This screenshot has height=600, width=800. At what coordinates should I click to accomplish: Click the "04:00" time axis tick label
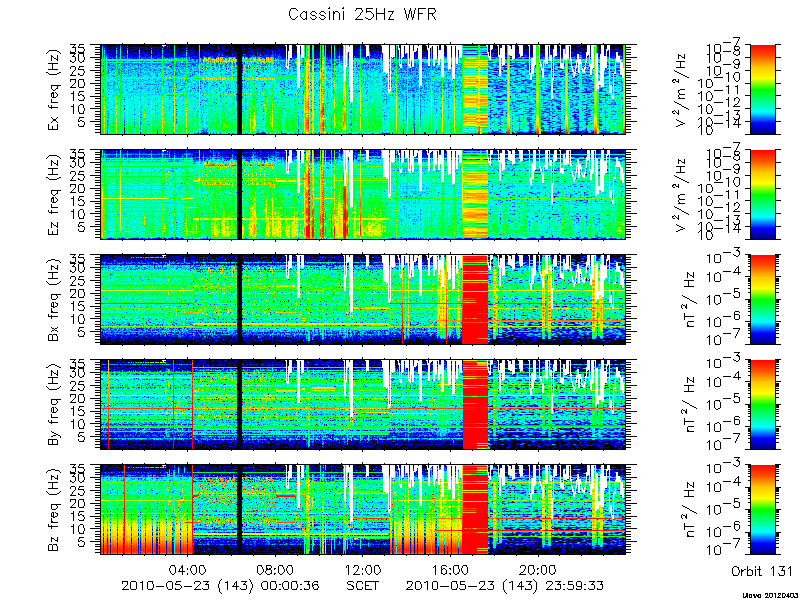(x=189, y=569)
